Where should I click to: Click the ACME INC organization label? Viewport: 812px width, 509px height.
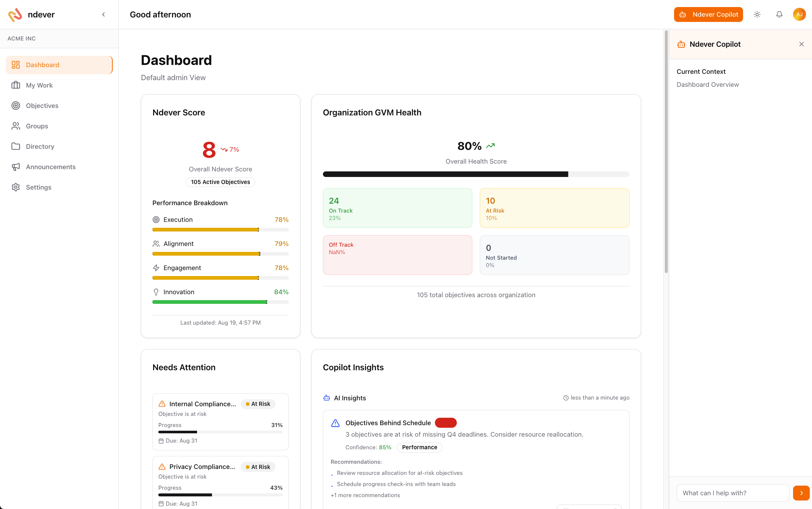[22, 39]
